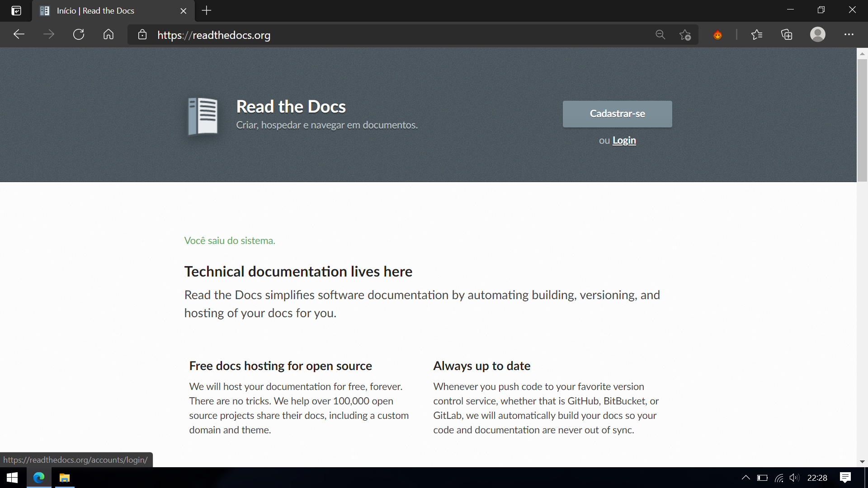Add this page to favorites with the star icon
Viewport: 868px width, 488px height.
coord(685,35)
